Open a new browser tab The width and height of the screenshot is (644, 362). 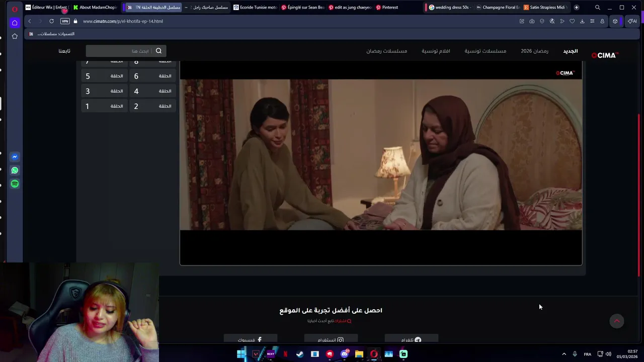[576, 8]
